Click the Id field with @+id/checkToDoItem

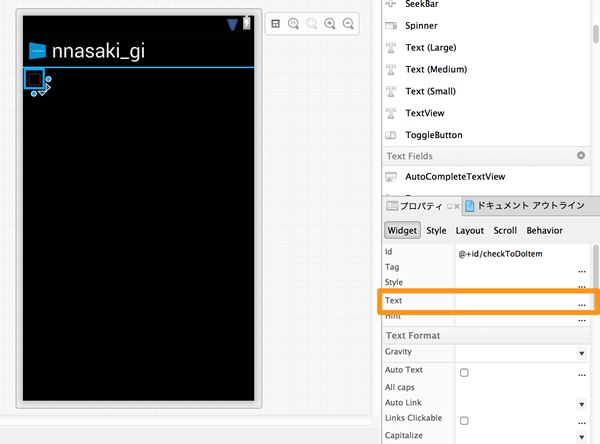click(x=522, y=253)
